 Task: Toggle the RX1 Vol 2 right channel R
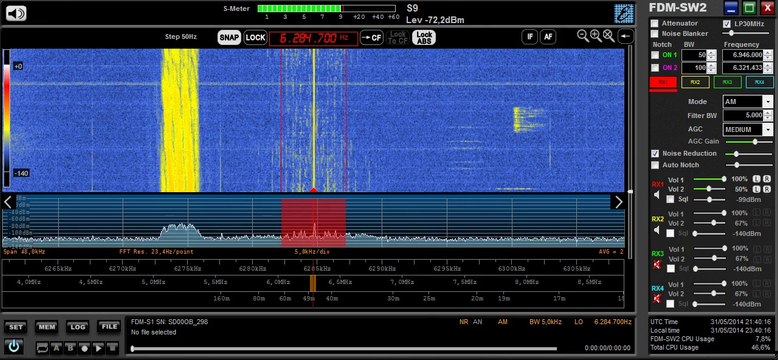767,189
